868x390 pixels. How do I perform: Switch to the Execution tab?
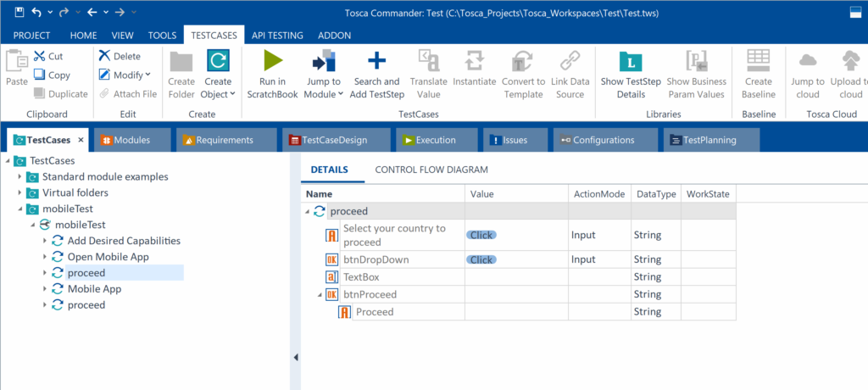(x=436, y=140)
